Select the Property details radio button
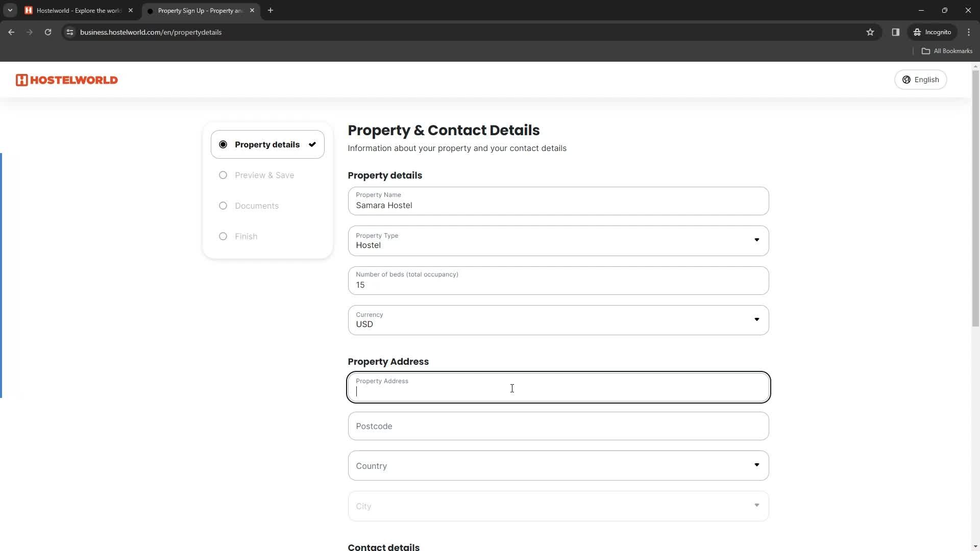980x551 pixels. [223, 145]
